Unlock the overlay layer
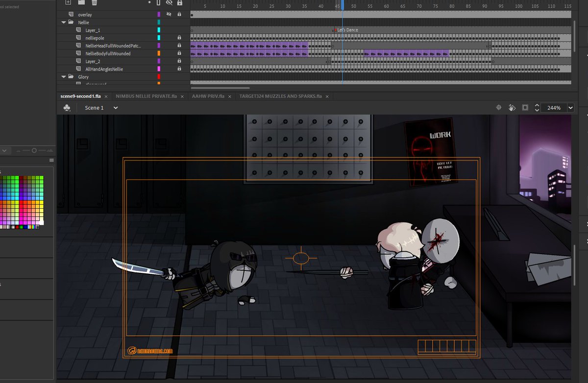 179,15
